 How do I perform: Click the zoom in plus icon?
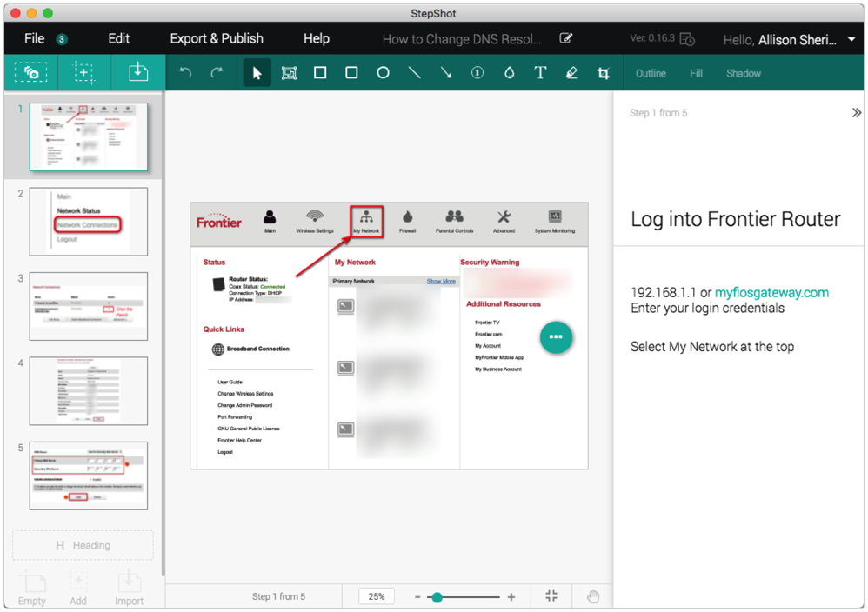click(511, 597)
